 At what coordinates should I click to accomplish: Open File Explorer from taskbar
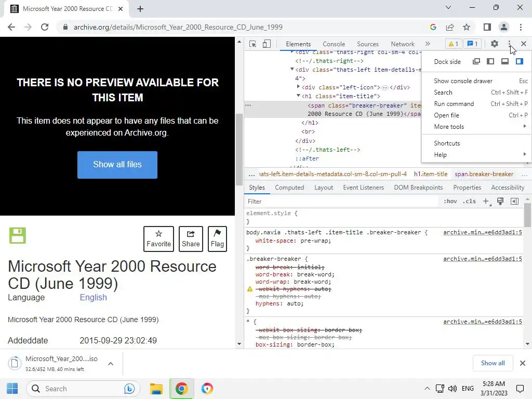tap(156, 389)
